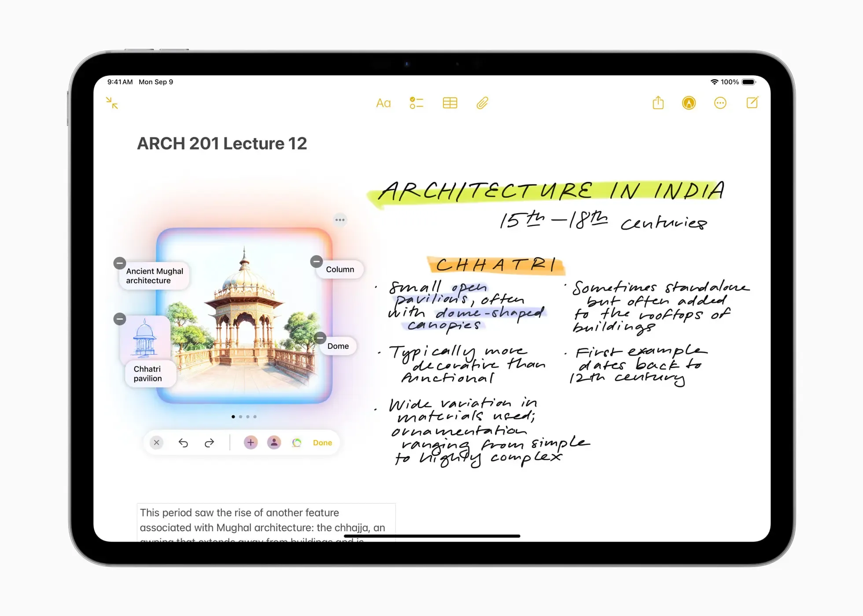This screenshot has height=616, width=863.
Task: Tap Done to accept the generated image
Action: click(322, 442)
